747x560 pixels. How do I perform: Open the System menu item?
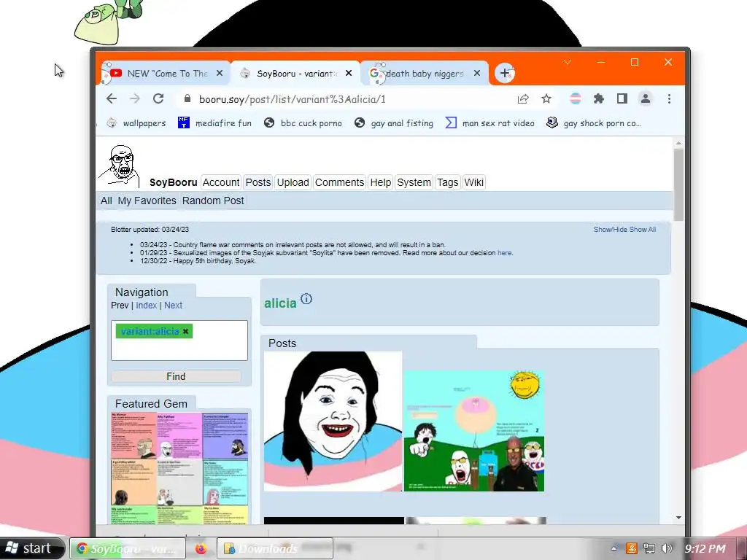pos(414,182)
